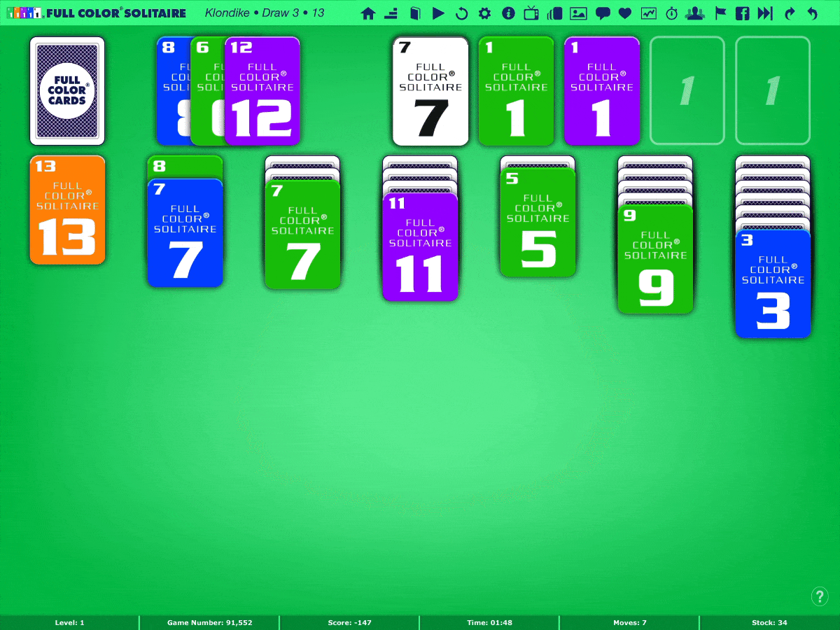Select the purple 11 tableau card

point(420,247)
